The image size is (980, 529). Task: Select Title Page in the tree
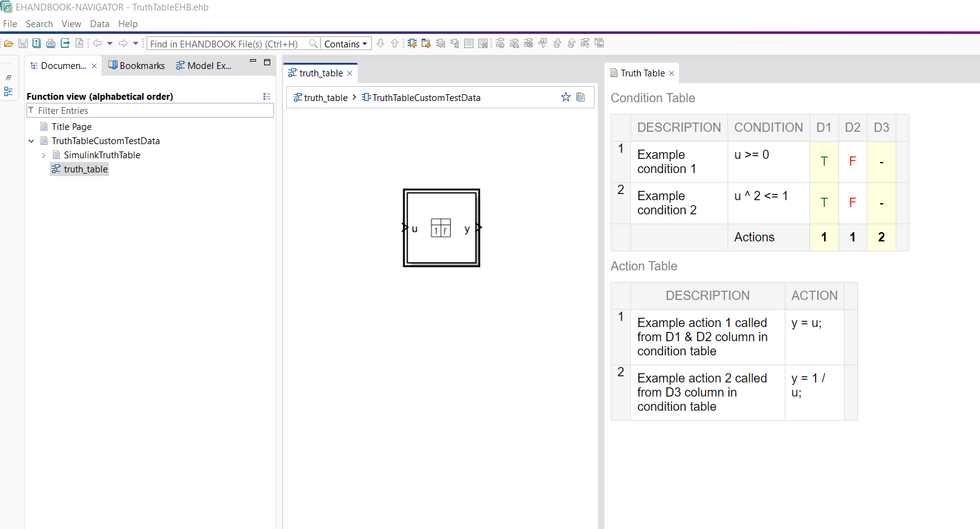point(71,127)
